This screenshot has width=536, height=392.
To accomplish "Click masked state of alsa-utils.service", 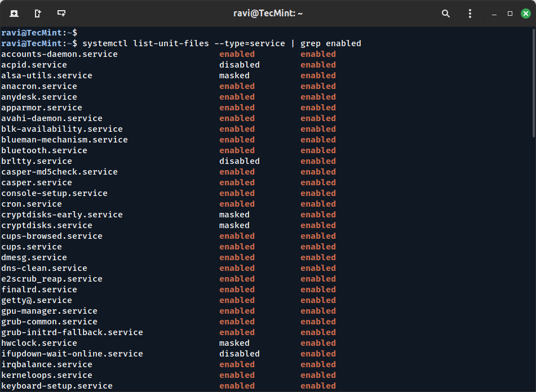I will (234, 75).
